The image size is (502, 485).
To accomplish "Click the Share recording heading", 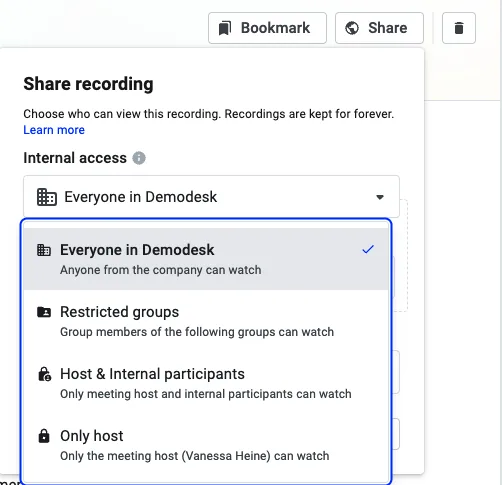I will coord(88,84).
